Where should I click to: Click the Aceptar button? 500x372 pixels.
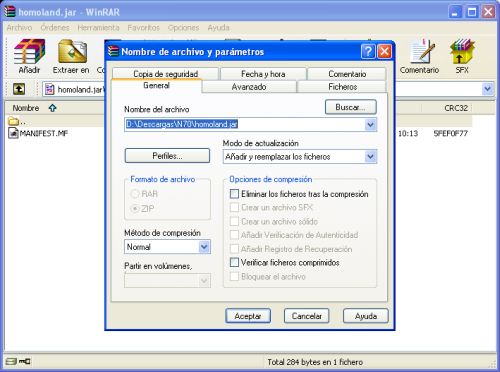click(248, 316)
